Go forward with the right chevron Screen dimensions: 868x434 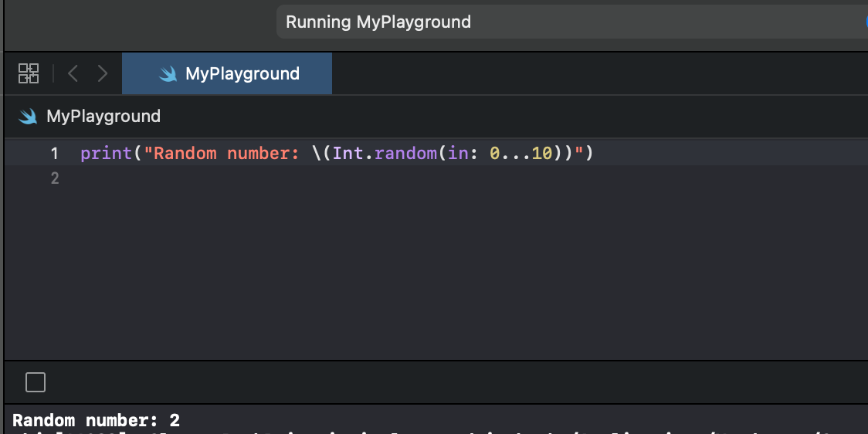click(x=103, y=73)
